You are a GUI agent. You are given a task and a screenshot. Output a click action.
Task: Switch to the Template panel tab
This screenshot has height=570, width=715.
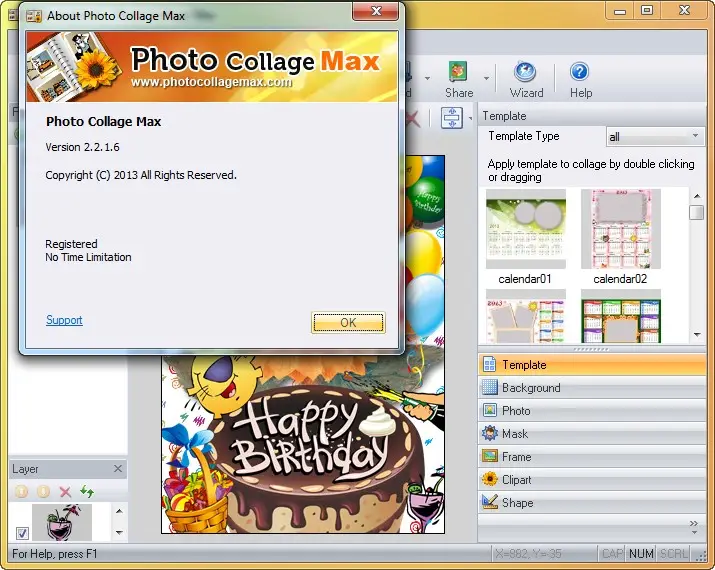click(592, 365)
